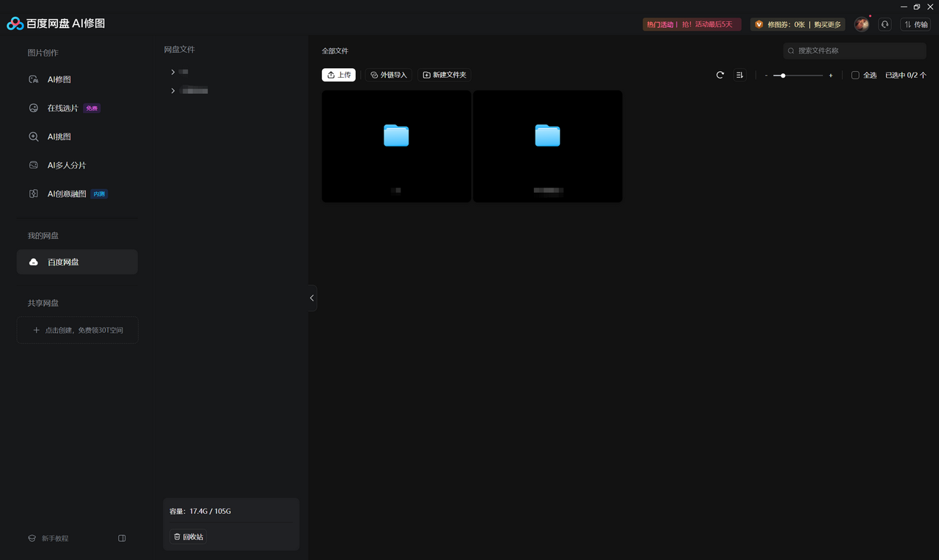Image resolution: width=939 pixels, height=560 pixels.
Task: Open the user avatar profile
Action: click(861, 24)
